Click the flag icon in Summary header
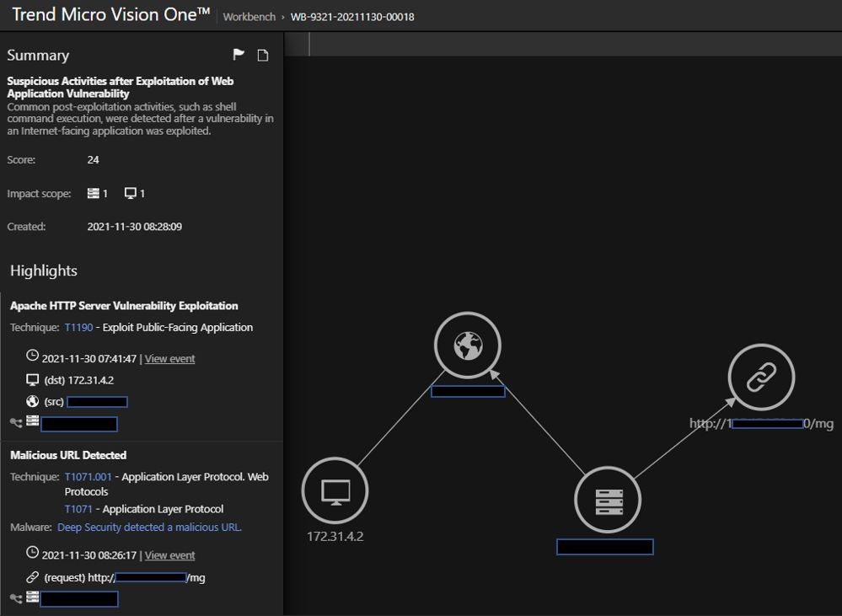 click(x=239, y=55)
